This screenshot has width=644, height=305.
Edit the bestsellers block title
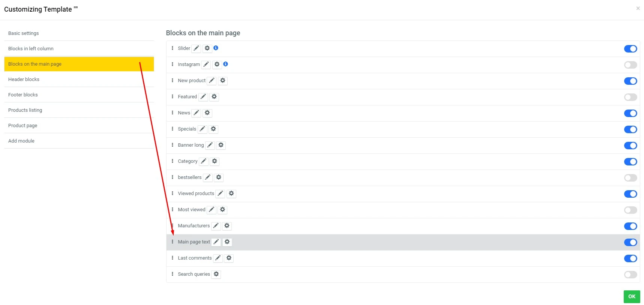207,177
